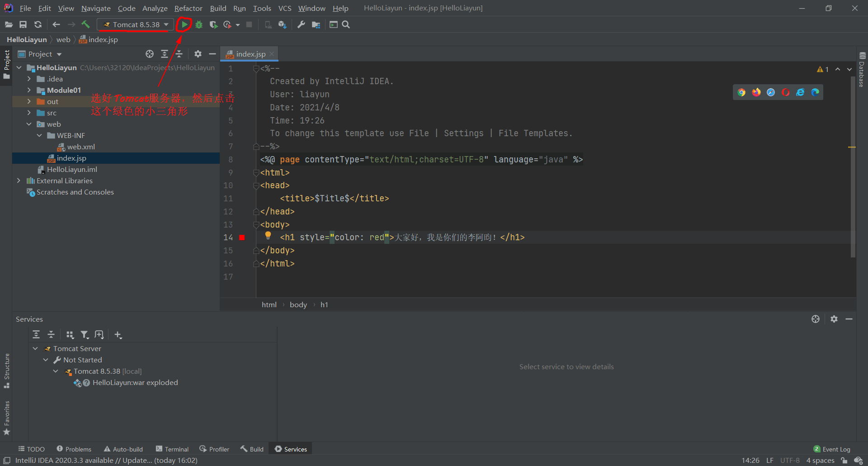Collapse the WEB-INF folder
The height and width of the screenshot is (466, 868).
pos(39,135)
